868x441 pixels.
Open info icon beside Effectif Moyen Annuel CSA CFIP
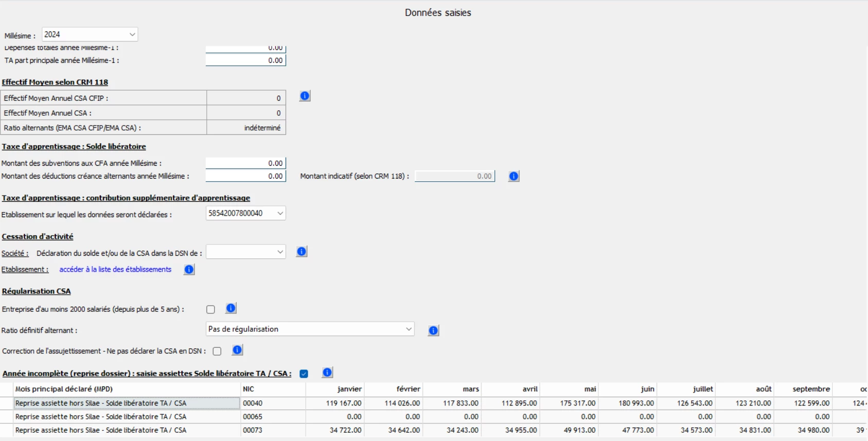[305, 96]
